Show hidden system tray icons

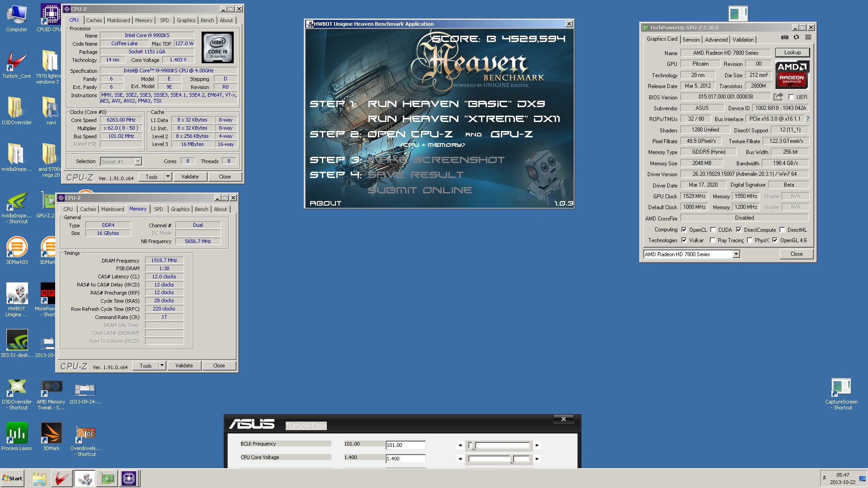[824, 478]
